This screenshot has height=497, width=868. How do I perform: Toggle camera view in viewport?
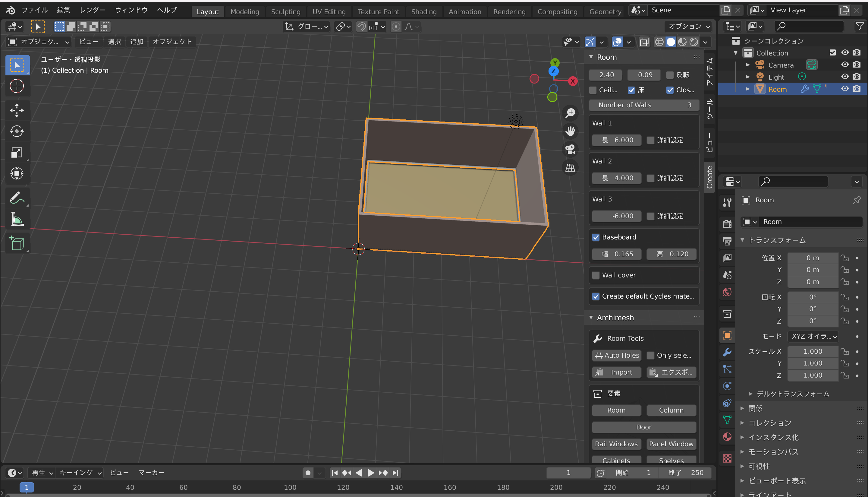pyautogui.click(x=570, y=149)
